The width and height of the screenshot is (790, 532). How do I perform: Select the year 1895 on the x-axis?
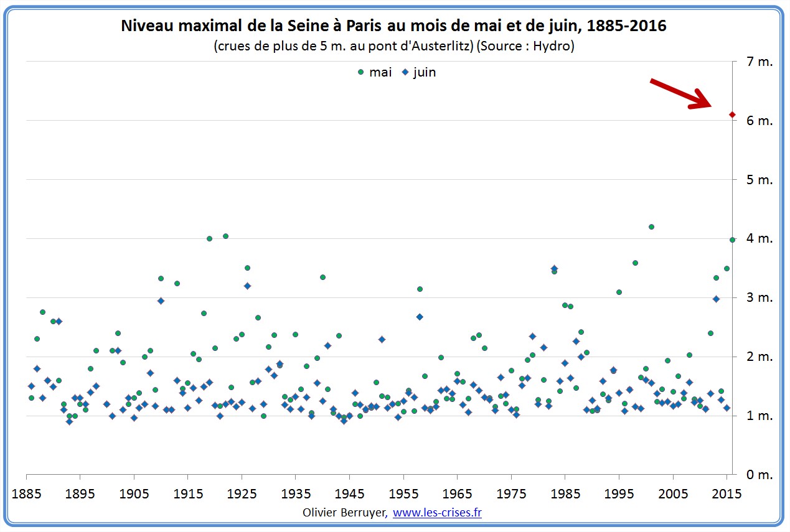[x=80, y=493]
